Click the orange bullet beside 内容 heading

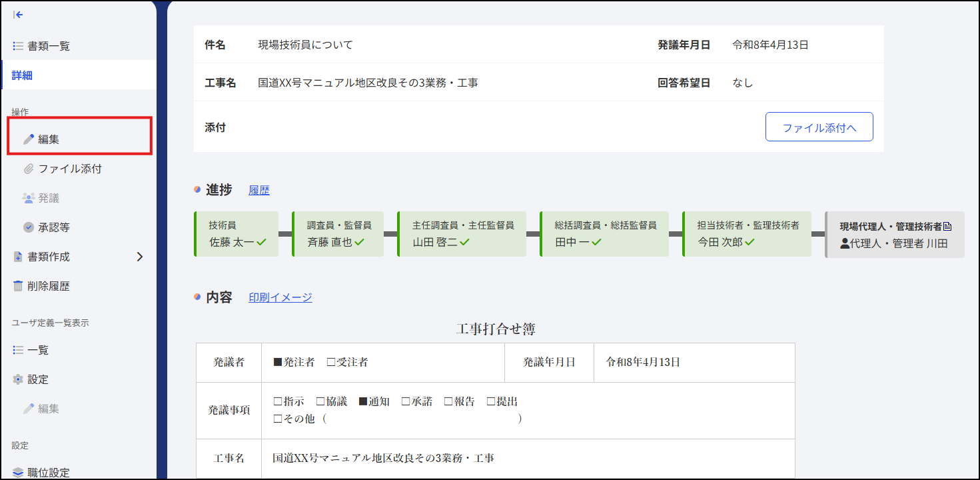[197, 297]
